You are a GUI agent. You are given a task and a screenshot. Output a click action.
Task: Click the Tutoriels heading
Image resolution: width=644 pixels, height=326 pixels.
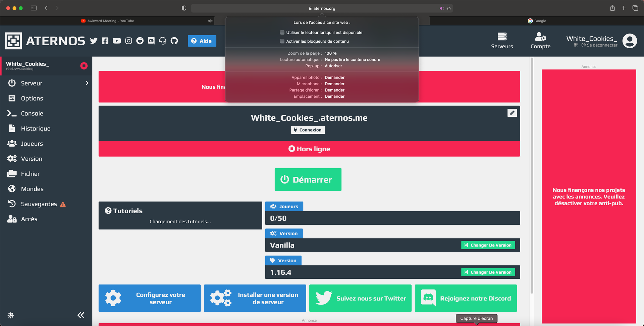[x=124, y=211]
